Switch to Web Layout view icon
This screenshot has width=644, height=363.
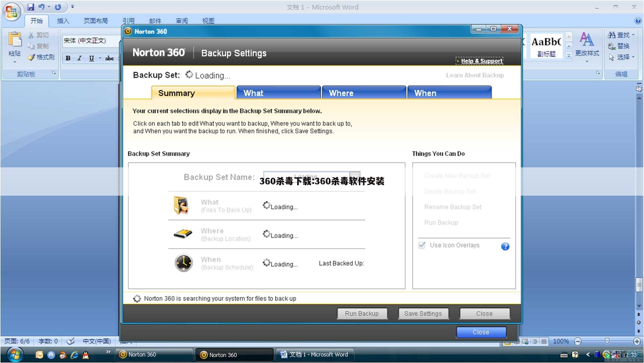(x=525, y=341)
